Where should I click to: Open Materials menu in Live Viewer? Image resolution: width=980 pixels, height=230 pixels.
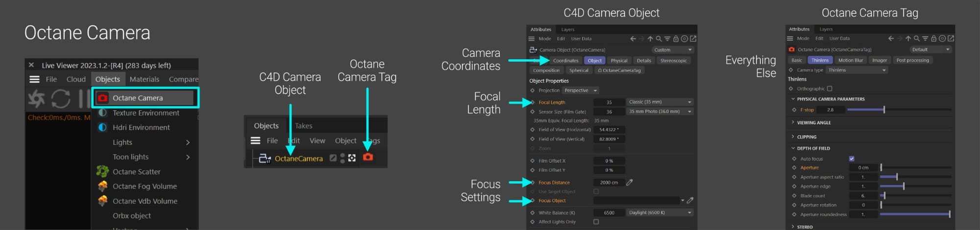coord(145,79)
